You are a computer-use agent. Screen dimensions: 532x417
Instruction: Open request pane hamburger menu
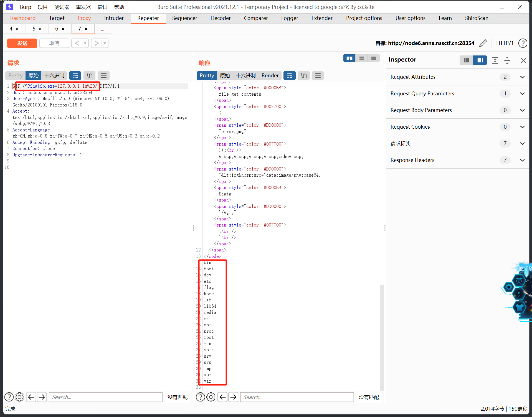click(103, 75)
